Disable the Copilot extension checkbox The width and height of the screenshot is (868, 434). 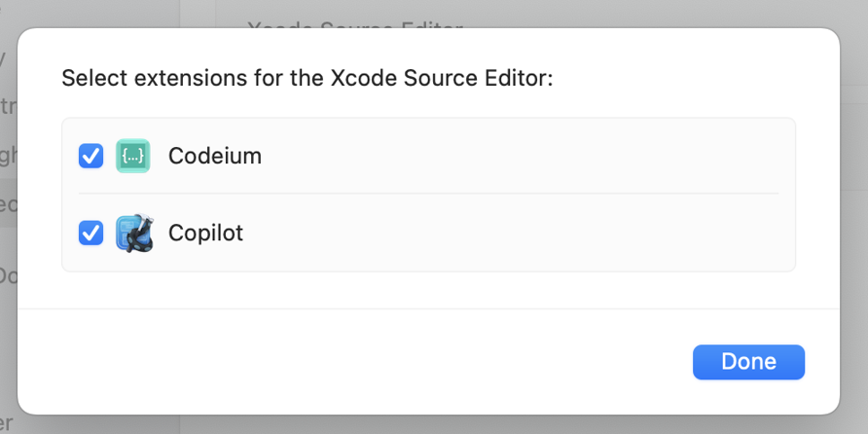point(90,234)
